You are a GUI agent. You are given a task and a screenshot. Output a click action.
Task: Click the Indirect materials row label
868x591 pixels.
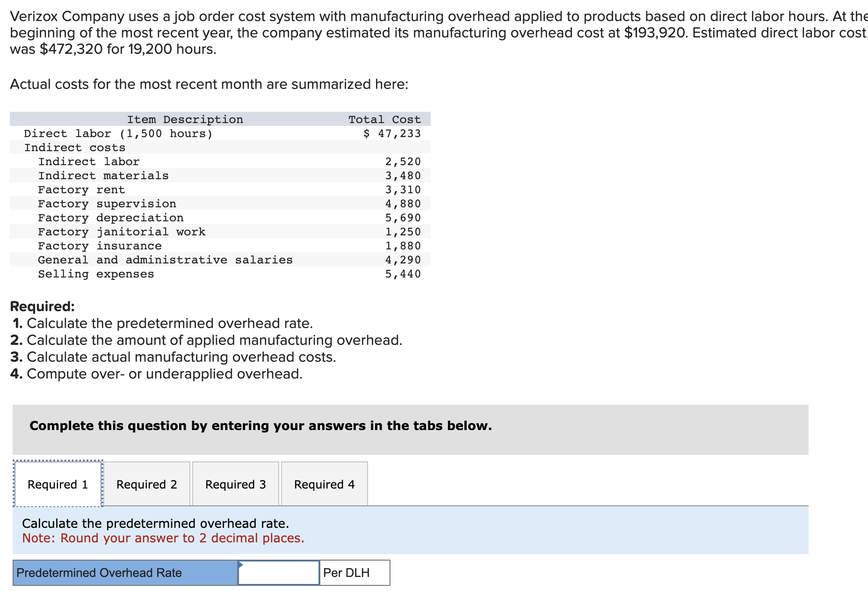tap(103, 175)
